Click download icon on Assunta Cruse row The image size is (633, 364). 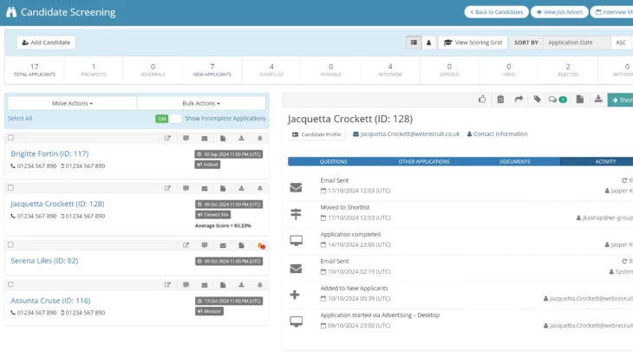coord(241,284)
